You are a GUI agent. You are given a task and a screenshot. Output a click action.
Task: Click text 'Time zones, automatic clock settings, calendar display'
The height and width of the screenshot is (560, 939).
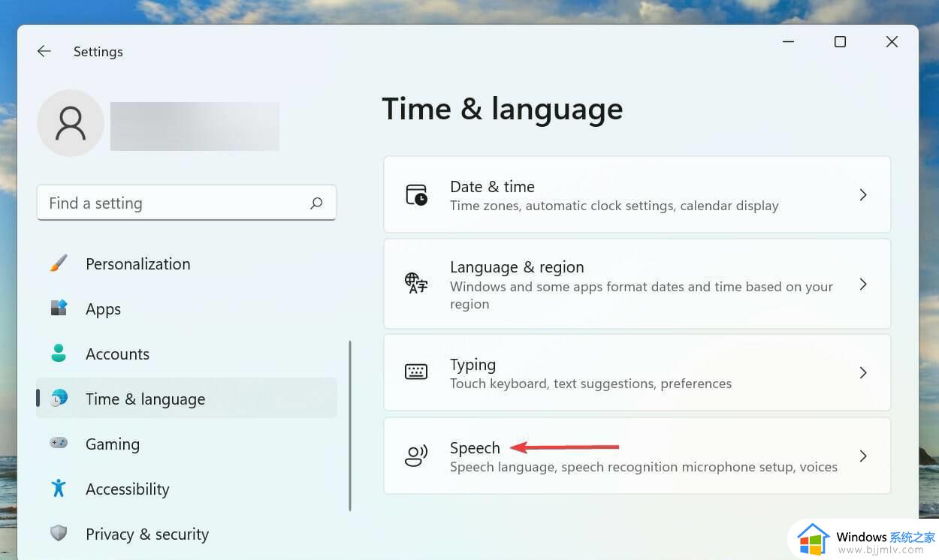point(614,206)
